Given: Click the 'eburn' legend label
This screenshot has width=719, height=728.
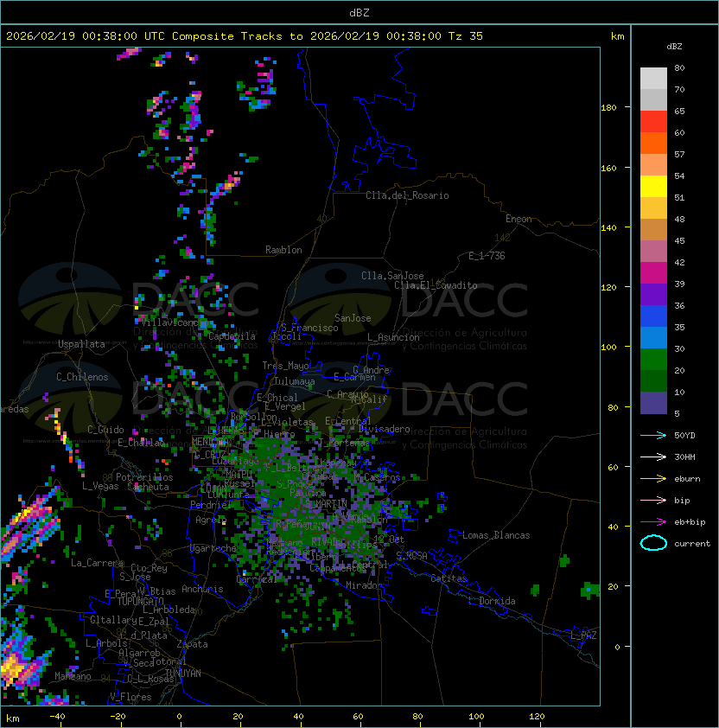Looking at the screenshot, I should click(x=687, y=479).
